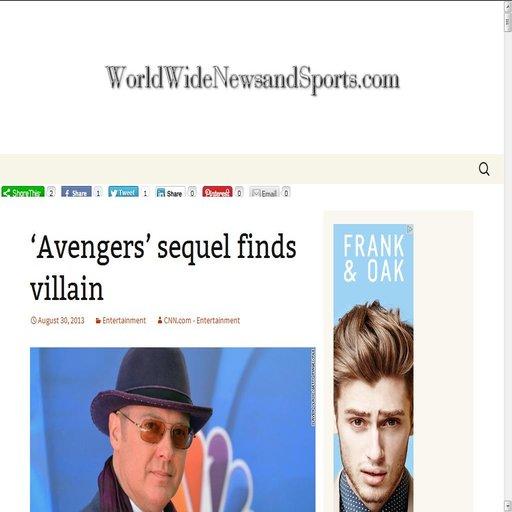Open the CNN.com - Entertainment author link
This screenshot has height=512, width=512.
pos(198,320)
